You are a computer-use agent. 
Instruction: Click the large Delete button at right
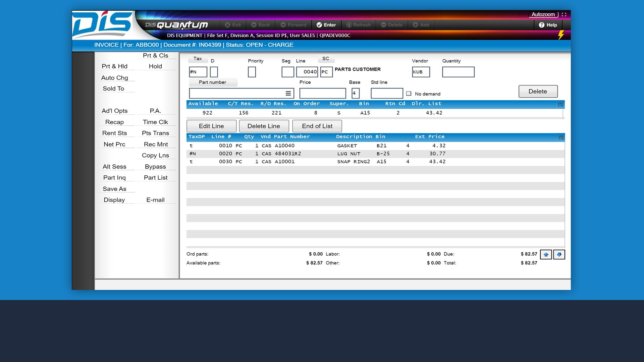tap(538, 91)
